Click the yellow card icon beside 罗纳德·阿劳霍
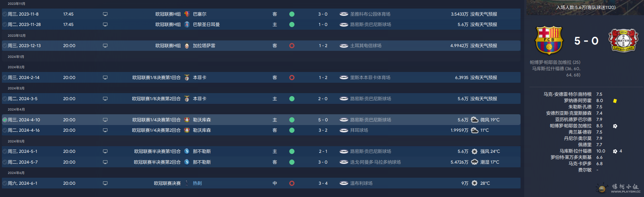Image resolution: width=644 pixels, height=197 pixels. [x=615, y=101]
